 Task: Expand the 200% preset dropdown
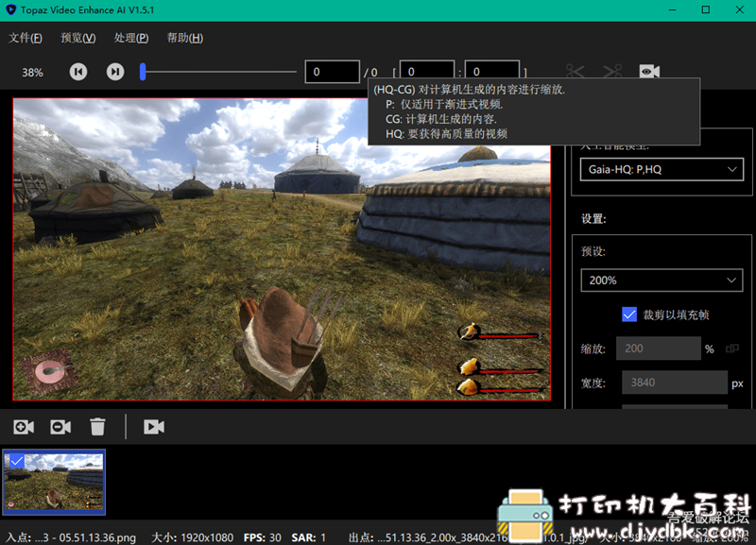pyautogui.click(x=662, y=281)
